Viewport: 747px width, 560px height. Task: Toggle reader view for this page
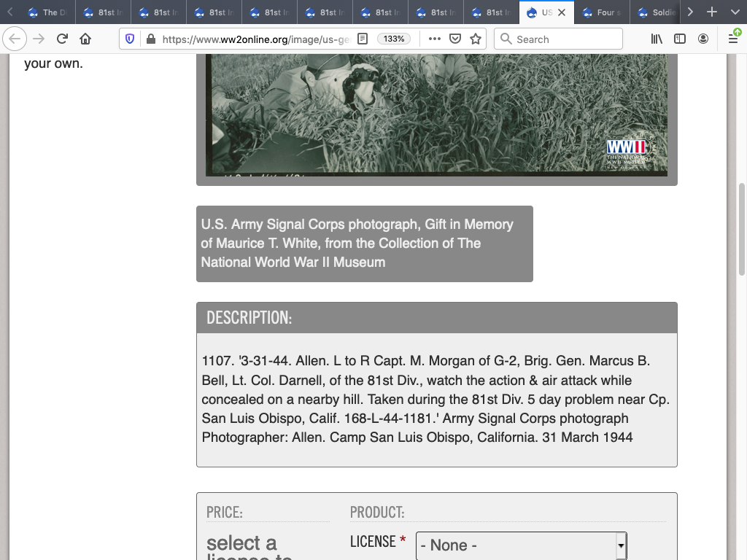click(363, 39)
